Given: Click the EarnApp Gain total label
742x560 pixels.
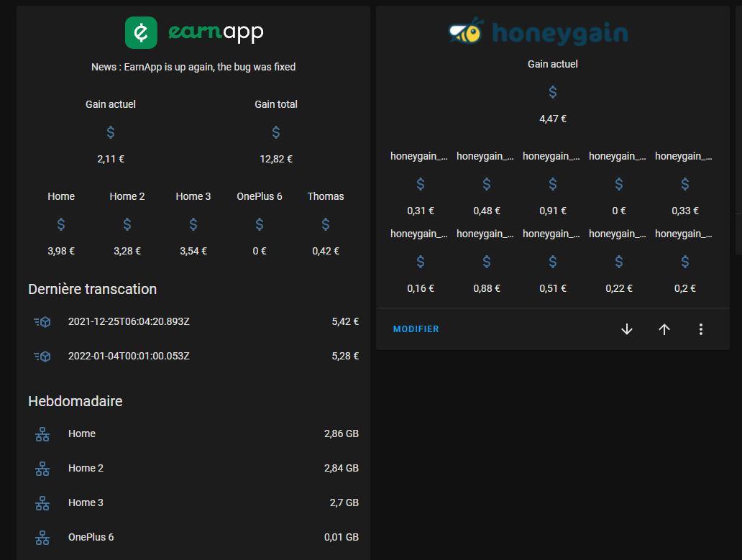Looking at the screenshot, I should point(276,104).
